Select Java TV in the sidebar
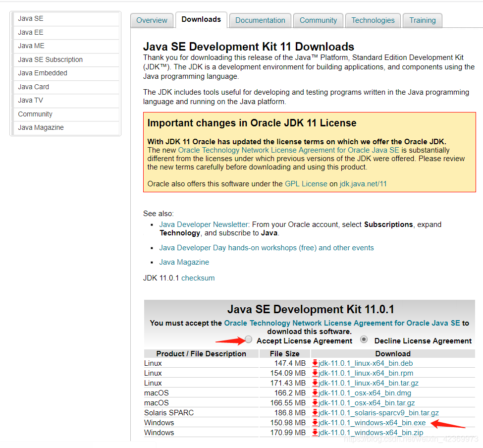The image size is (483, 448). click(x=65, y=101)
